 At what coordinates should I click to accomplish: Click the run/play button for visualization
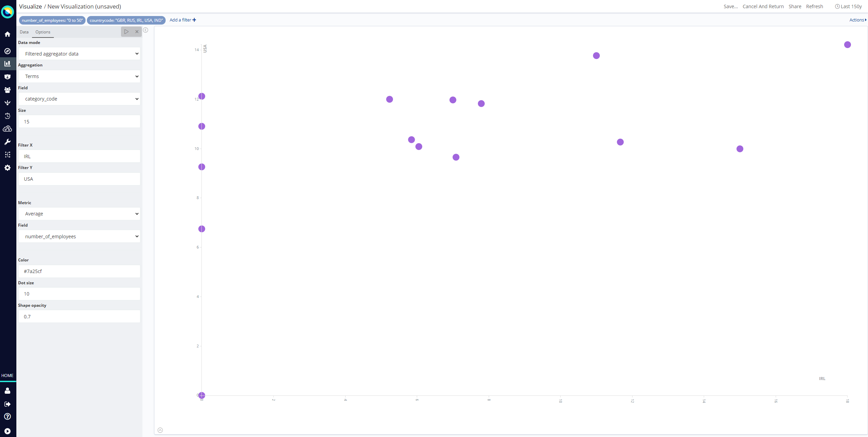tap(126, 32)
